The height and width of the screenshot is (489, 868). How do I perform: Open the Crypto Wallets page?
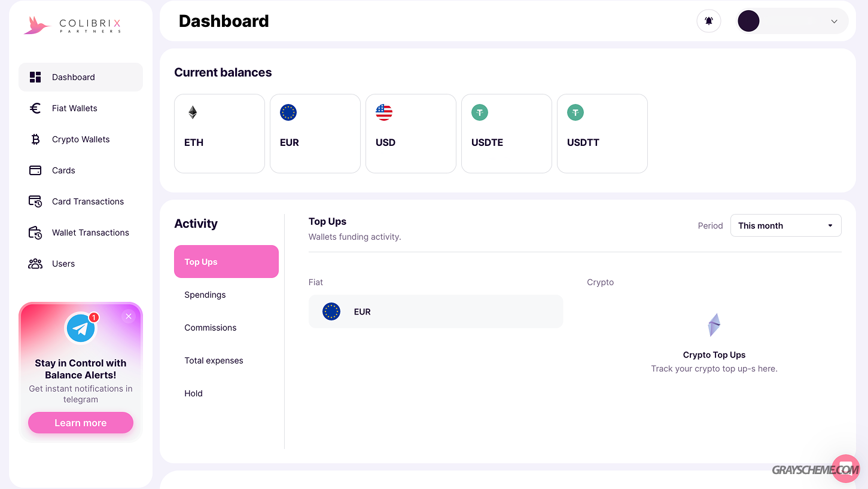(81, 139)
